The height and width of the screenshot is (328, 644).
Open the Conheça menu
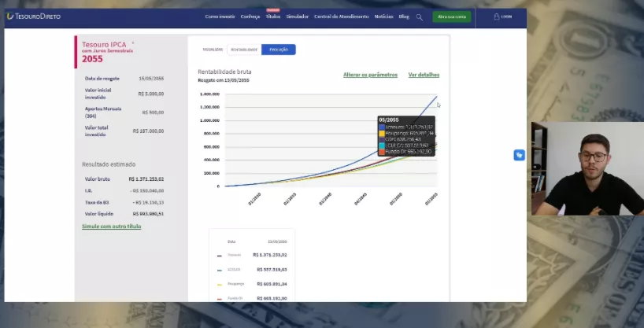click(250, 17)
